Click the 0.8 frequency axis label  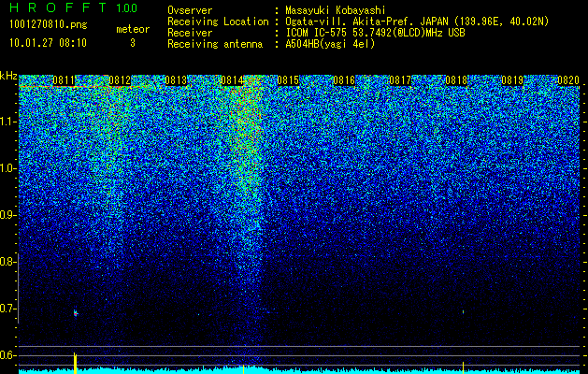point(7,262)
